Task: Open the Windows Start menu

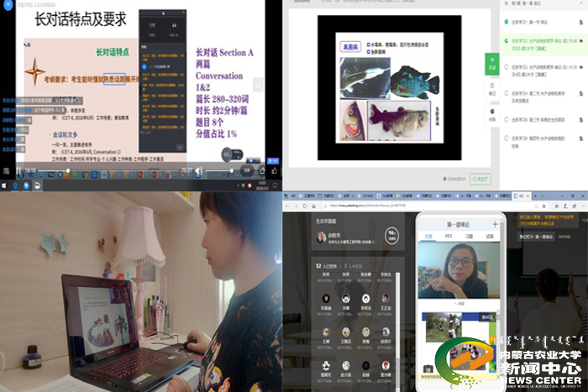Action: click(x=4, y=186)
